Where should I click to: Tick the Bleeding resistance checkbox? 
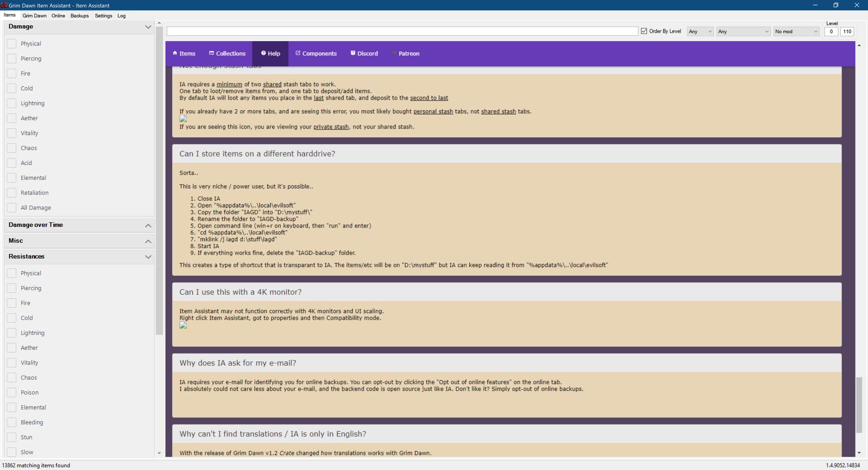point(12,423)
